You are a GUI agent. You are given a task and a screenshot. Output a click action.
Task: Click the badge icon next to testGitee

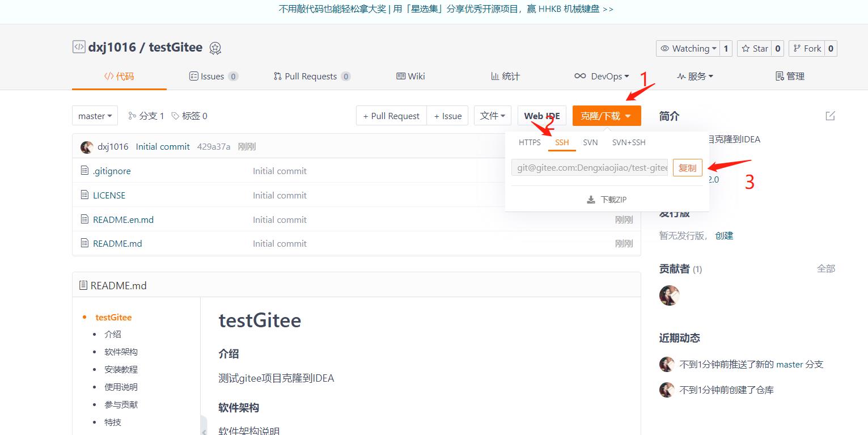pyautogui.click(x=215, y=48)
